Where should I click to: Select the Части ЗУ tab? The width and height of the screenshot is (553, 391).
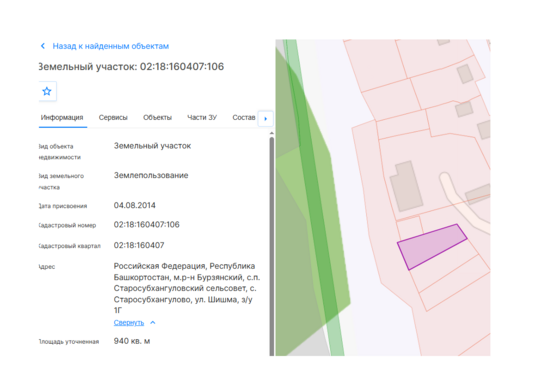[x=202, y=118]
